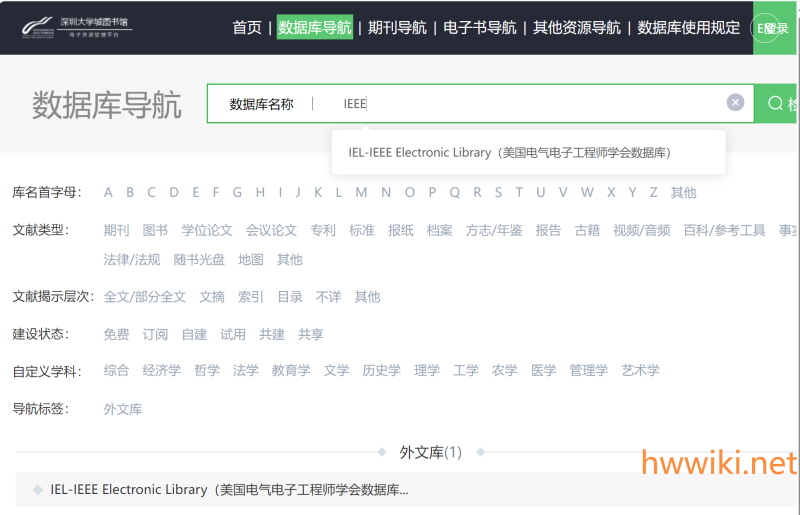Switch to the 期刊导航 menu item
Screen dimensions: 800x515
(x=397, y=28)
